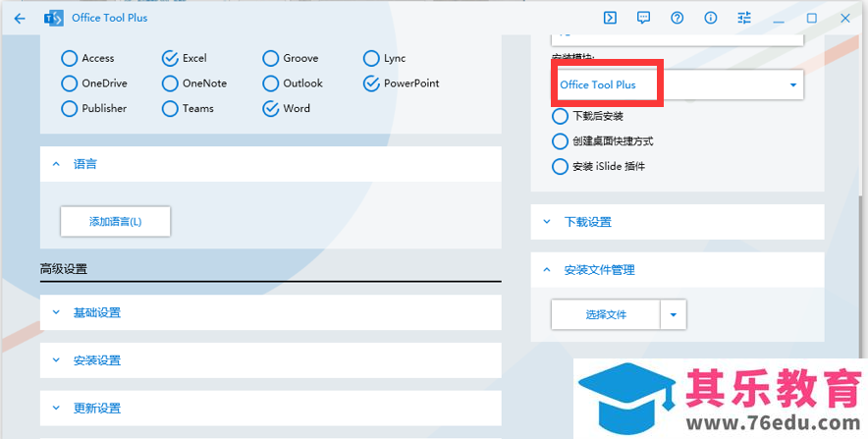868x439 pixels.
Task: Enable the Teams application
Action: 170,108
